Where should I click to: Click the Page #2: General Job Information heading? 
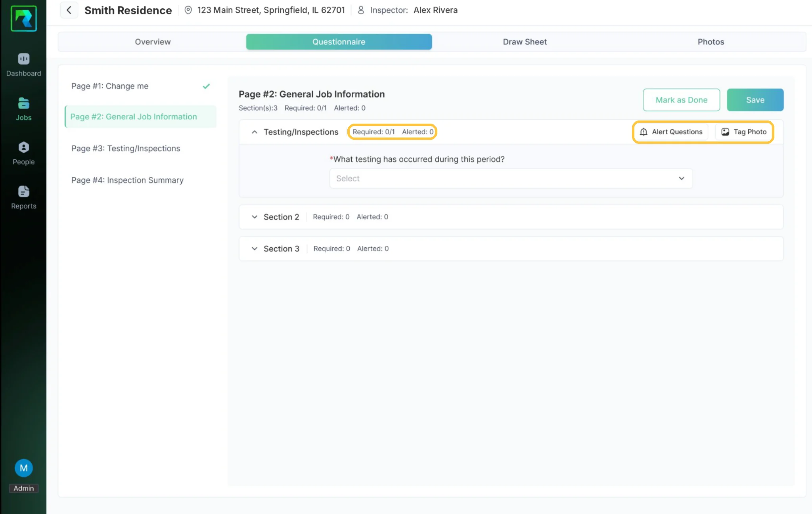point(312,94)
